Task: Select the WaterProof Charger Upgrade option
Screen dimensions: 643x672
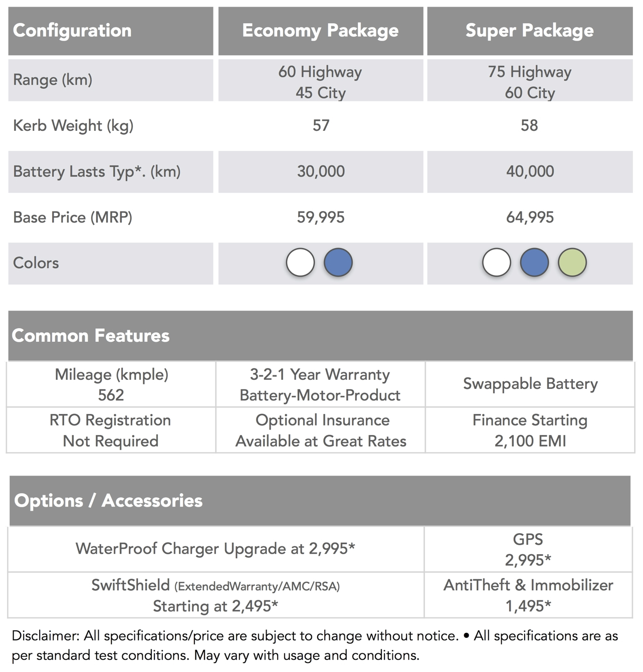Action: click(216, 549)
